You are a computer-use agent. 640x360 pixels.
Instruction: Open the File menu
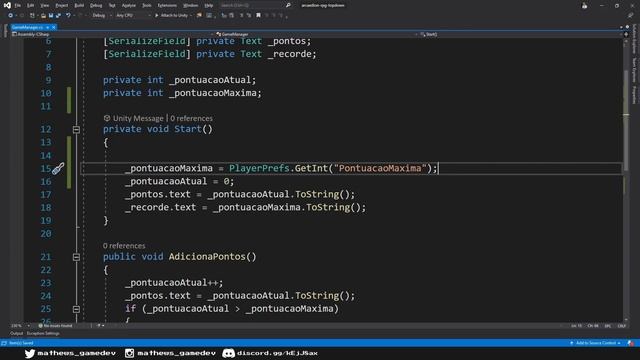click(x=18, y=5)
